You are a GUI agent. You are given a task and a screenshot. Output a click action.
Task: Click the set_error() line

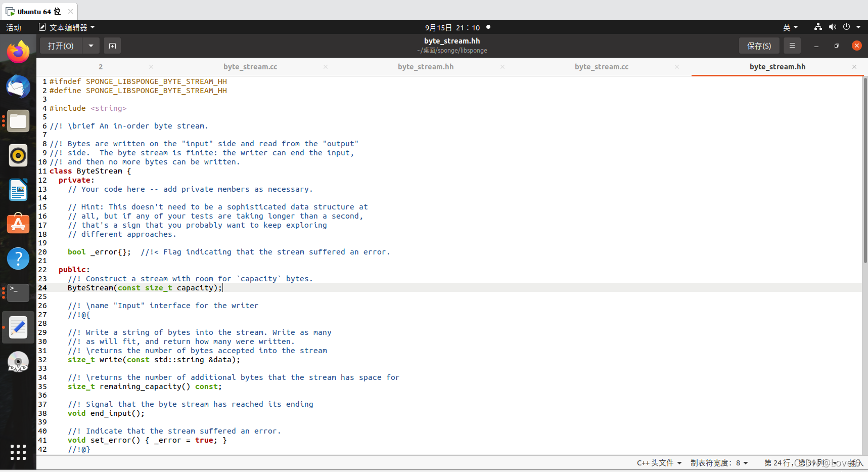click(x=147, y=440)
